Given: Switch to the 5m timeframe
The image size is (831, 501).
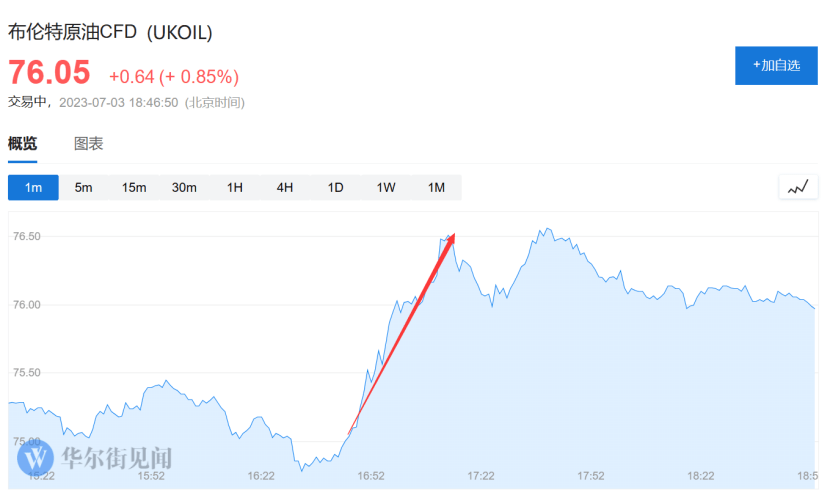Looking at the screenshot, I should coord(83,187).
